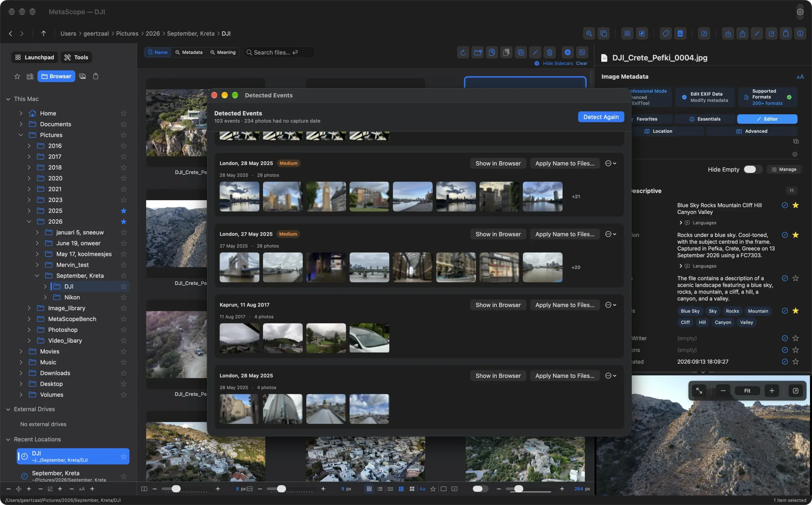Image resolution: width=812 pixels, height=505 pixels.
Task: Apply Name to Files for London, 27 May 2025
Action: 564,234
